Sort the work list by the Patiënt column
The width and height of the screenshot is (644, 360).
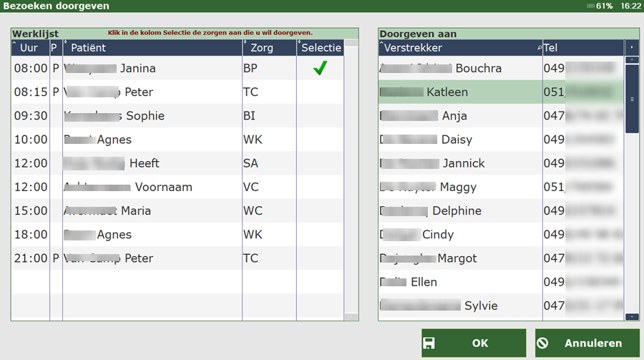click(x=152, y=48)
